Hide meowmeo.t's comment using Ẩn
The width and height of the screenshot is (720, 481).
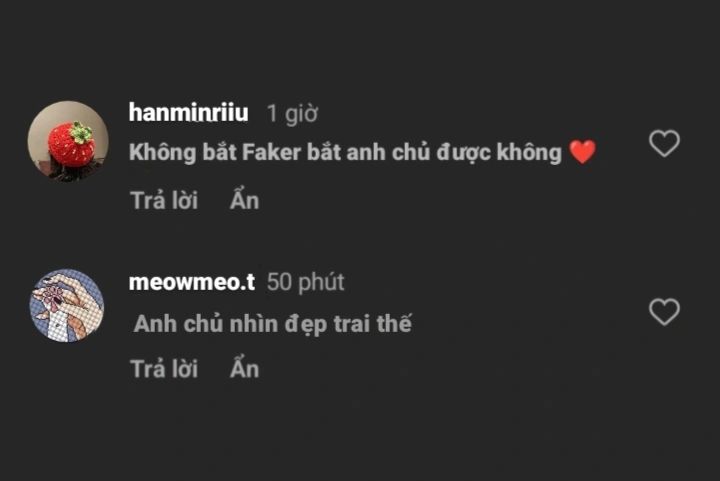244,368
